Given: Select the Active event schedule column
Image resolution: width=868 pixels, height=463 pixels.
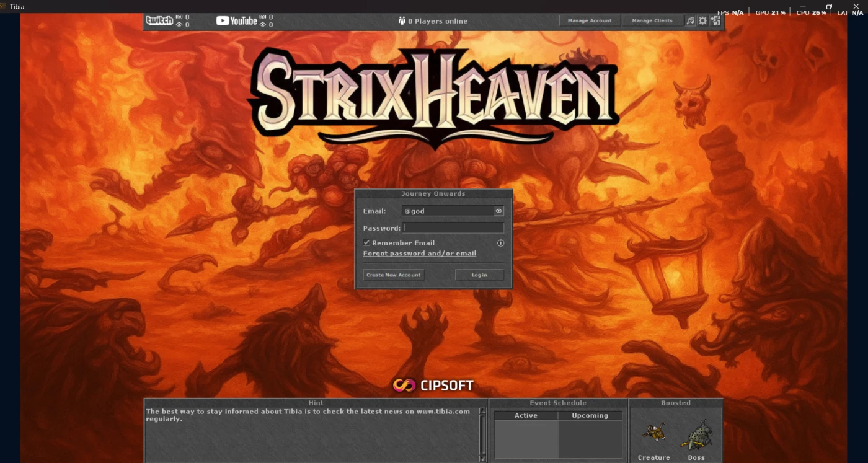Looking at the screenshot, I should tap(526, 415).
